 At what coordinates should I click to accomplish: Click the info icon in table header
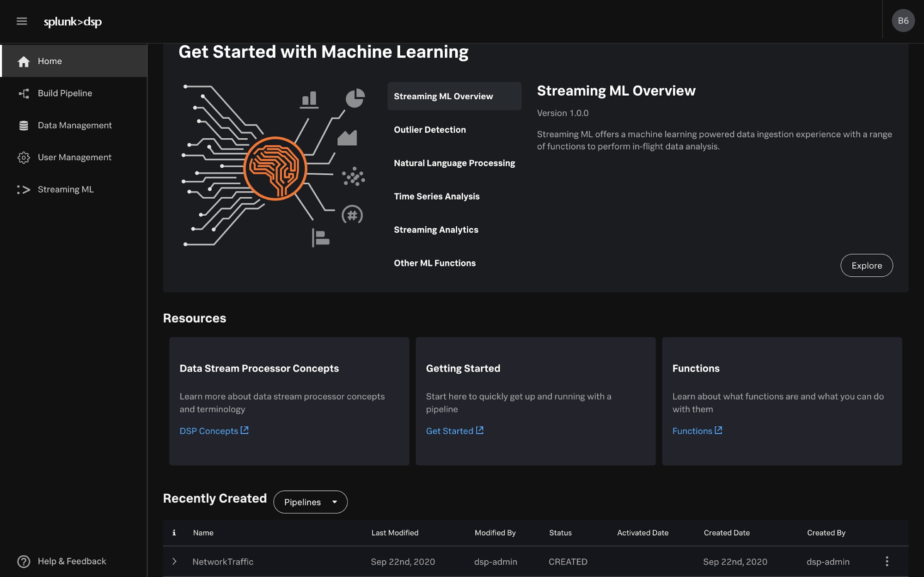[x=174, y=533]
